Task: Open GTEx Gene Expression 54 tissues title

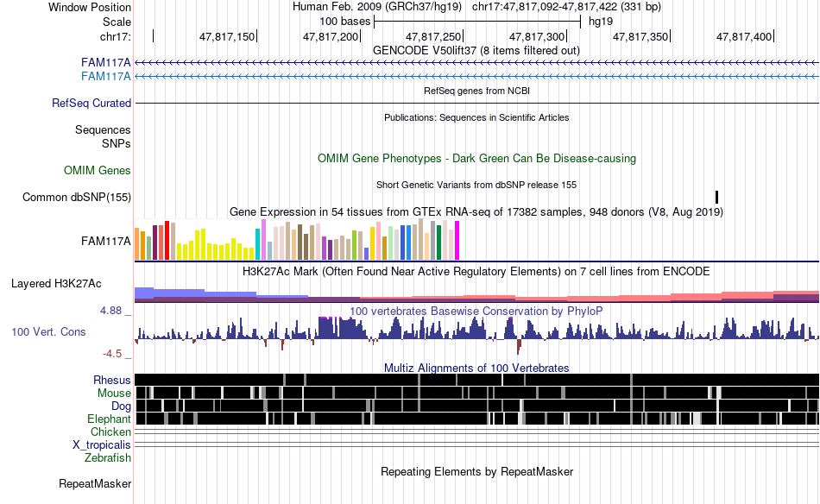Action: pos(476,212)
